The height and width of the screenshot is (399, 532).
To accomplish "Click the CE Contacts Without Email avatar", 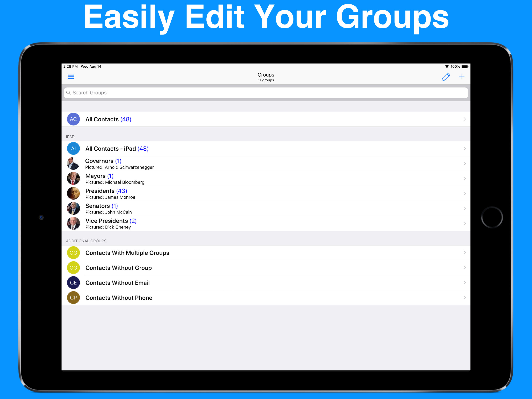I will point(73,282).
